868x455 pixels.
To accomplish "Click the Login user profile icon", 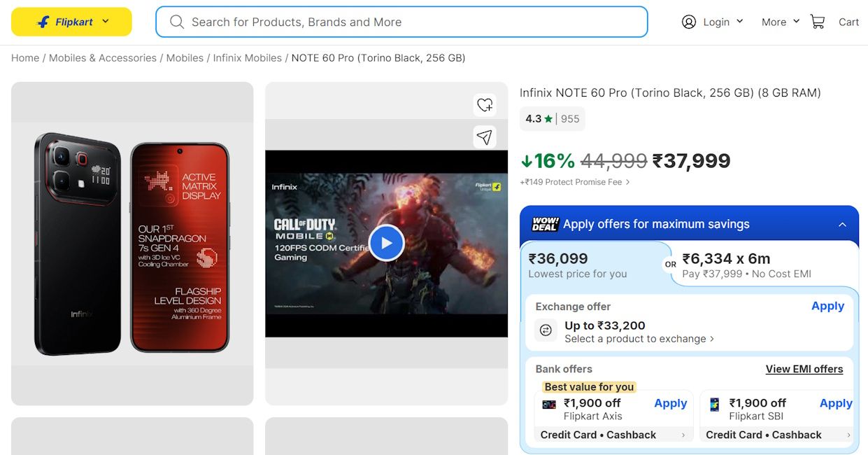I will tap(689, 22).
